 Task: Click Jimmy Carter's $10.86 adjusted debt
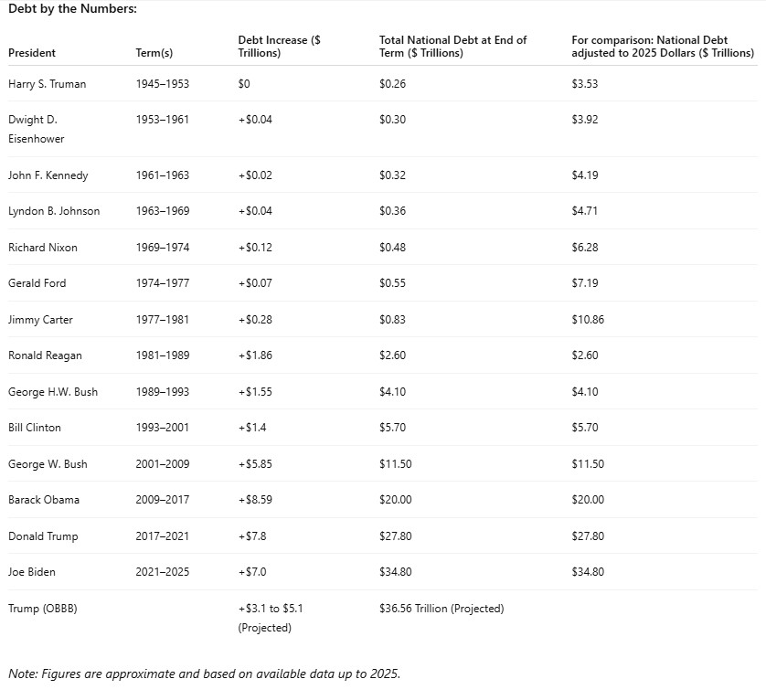(588, 320)
